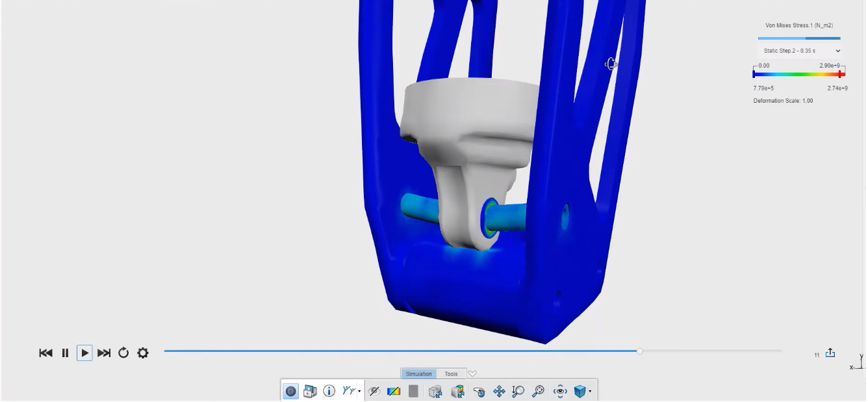Image resolution: width=868 pixels, height=402 pixels.
Task: Toggle the hide/show crossed-eye icon
Action: pos(374,391)
